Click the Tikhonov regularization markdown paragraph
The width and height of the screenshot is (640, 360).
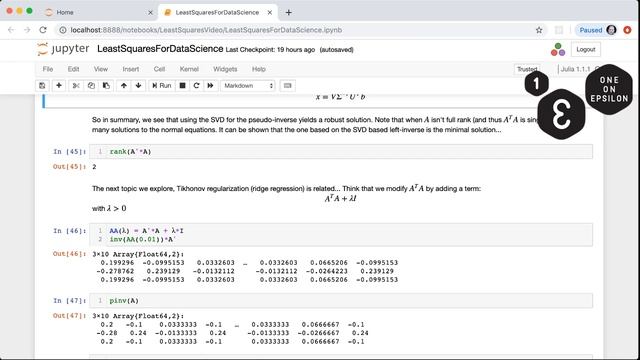pyautogui.click(x=286, y=189)
